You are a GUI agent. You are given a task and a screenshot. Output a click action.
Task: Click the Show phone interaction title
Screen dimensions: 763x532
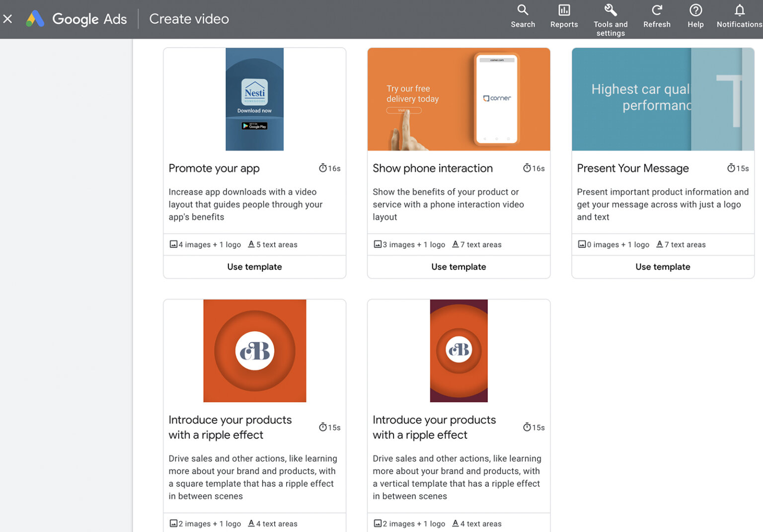click(433, 168)
